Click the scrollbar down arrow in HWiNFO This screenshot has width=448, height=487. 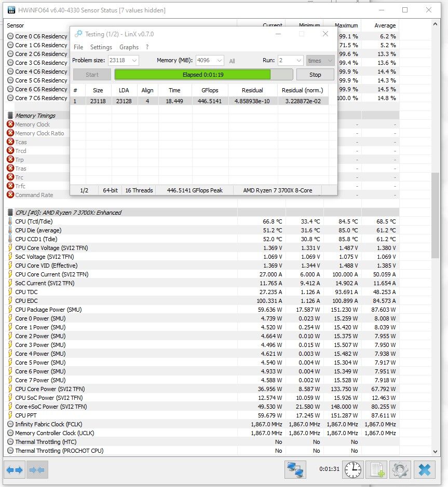click(435, 452)
